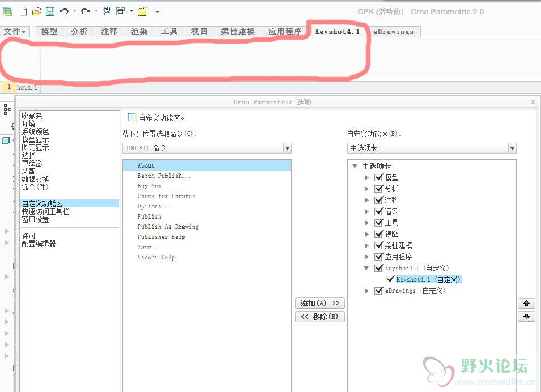Screen dimensions: 541x392
Task: Select 快速访问工具栏 in options list
Action: click(x=45, y=211)
